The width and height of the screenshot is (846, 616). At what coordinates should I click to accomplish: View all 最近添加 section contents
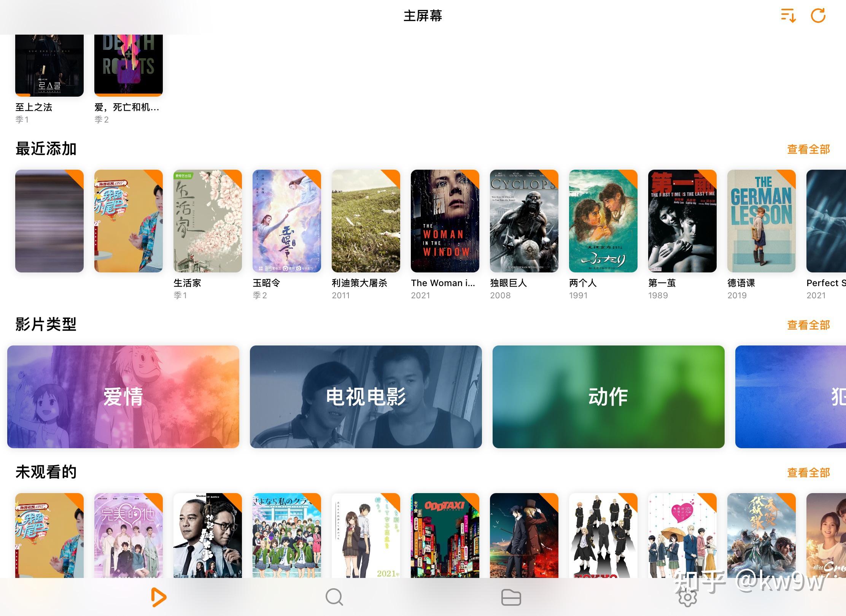(x=809, y=149)
